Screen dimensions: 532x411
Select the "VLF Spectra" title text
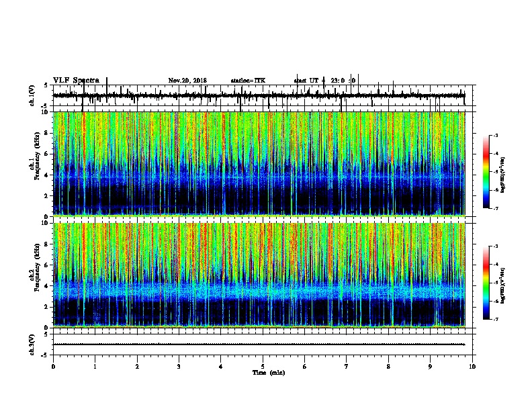(x=76, y=81)
